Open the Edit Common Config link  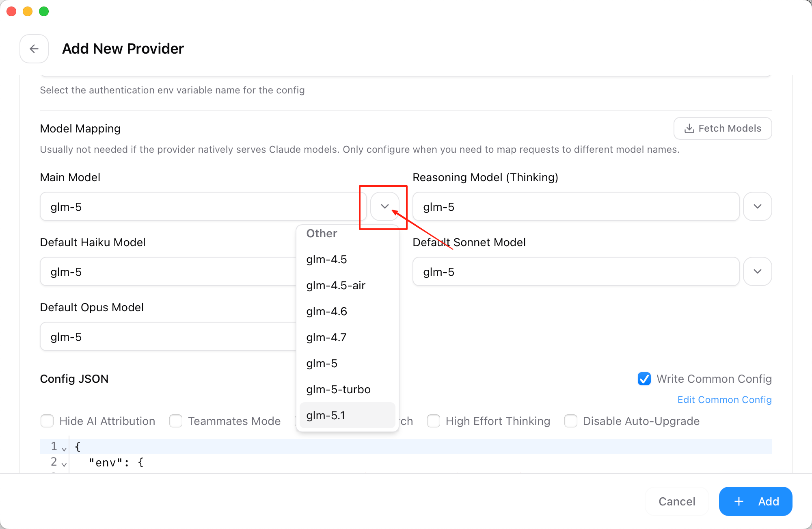tap(724, 400)
